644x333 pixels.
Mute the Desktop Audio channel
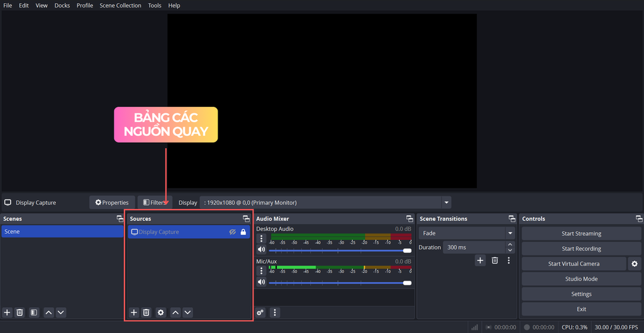pos(262,250)
